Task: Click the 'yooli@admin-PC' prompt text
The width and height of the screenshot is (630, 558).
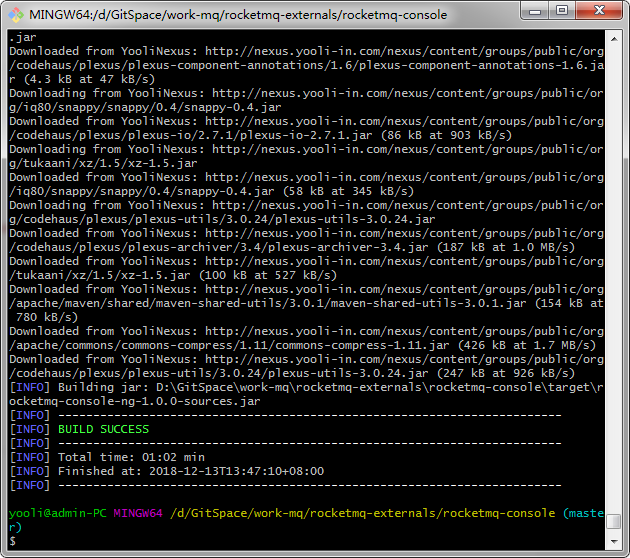Action: click(58, 513)
